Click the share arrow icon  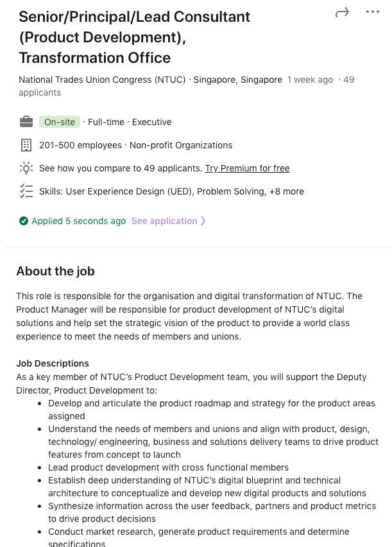[342, 12]
